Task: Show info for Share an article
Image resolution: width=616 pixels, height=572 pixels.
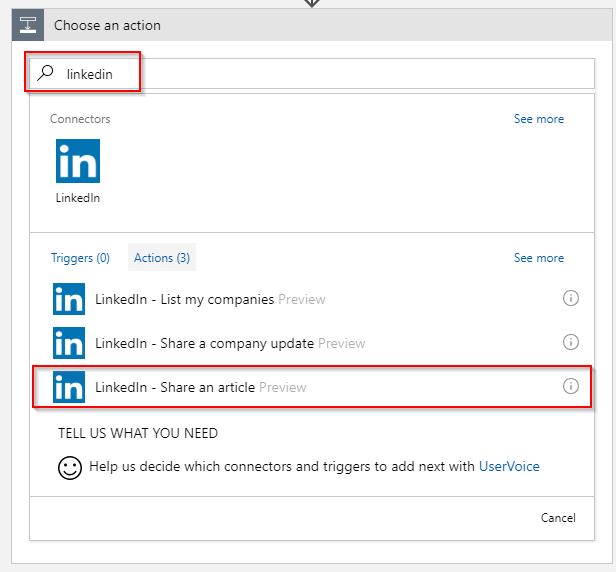Action: click(x=570, y=386)
